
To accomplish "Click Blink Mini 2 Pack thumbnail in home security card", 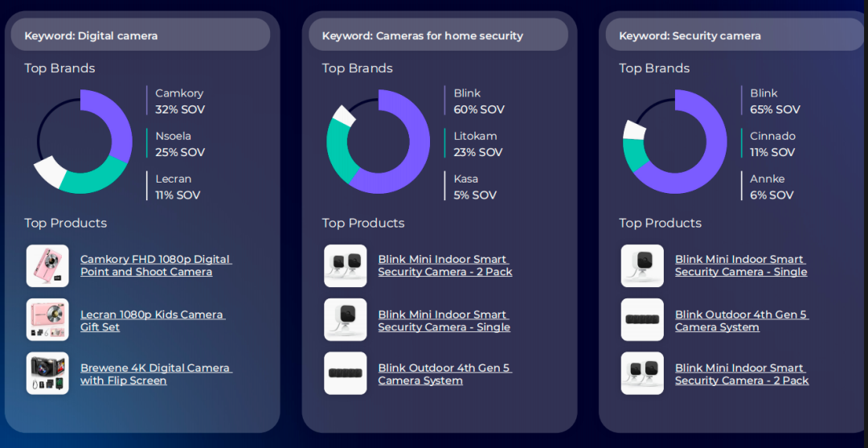I will click(x=346, y=265).
